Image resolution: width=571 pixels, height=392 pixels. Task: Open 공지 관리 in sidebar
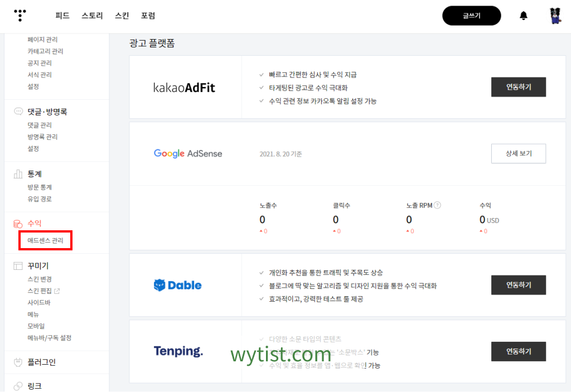(x=40, y=63)
